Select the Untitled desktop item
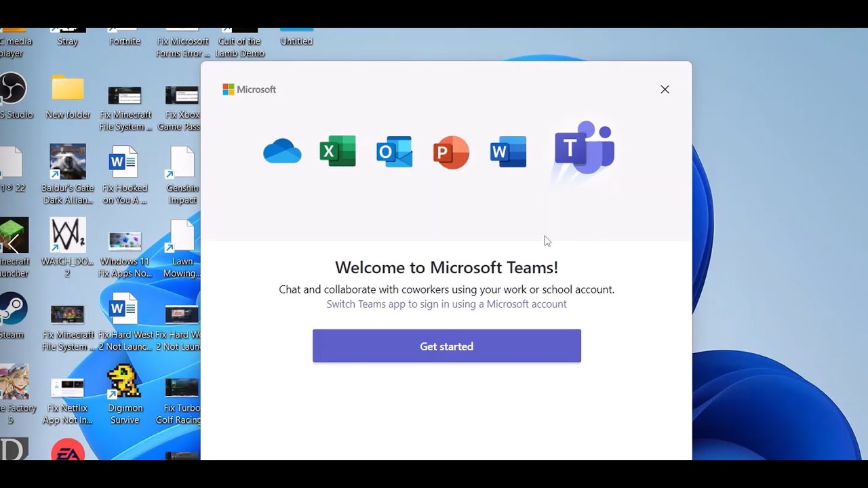Image resolution: width=868 pixels, height=488 pixels. tap(296, 38)
